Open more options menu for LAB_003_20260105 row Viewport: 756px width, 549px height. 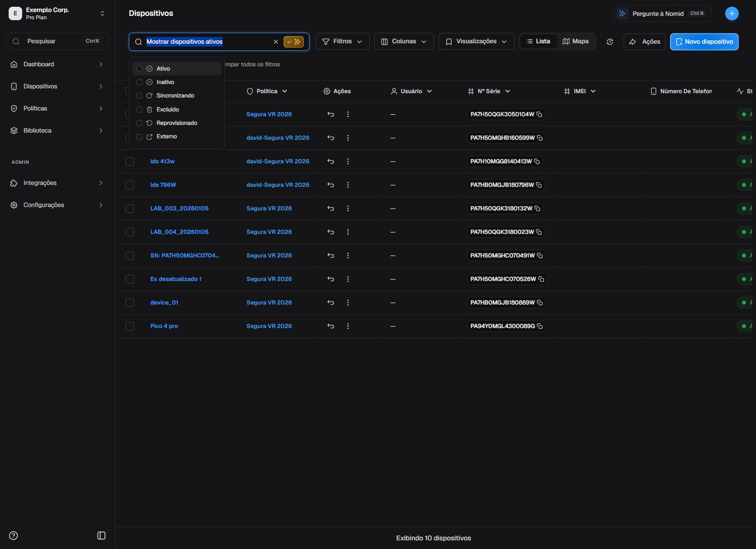tap(348, 208)
